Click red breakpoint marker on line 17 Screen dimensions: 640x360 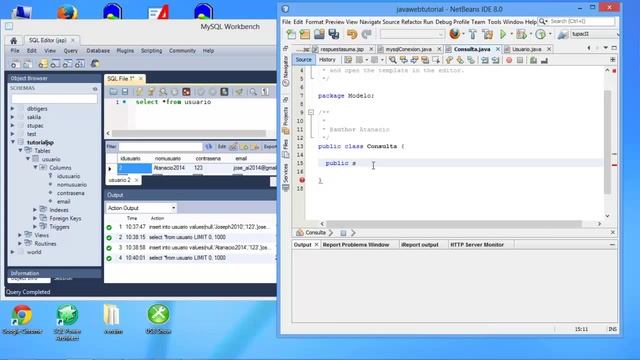coord(302,180)
